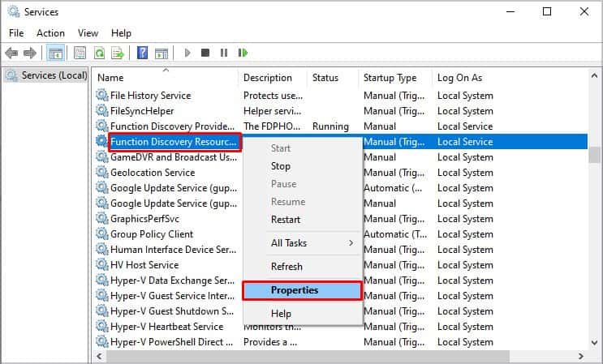The width and height of the screenshot is (603, 364).
Task: Click gear icon beside Hyper-V Heartbeat Service
Action: tap(102, 327)
